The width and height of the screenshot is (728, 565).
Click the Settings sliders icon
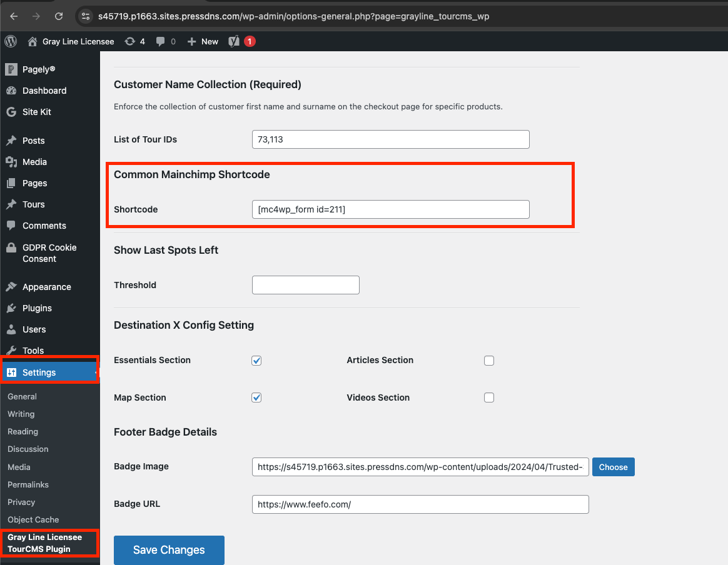[12, 372]
